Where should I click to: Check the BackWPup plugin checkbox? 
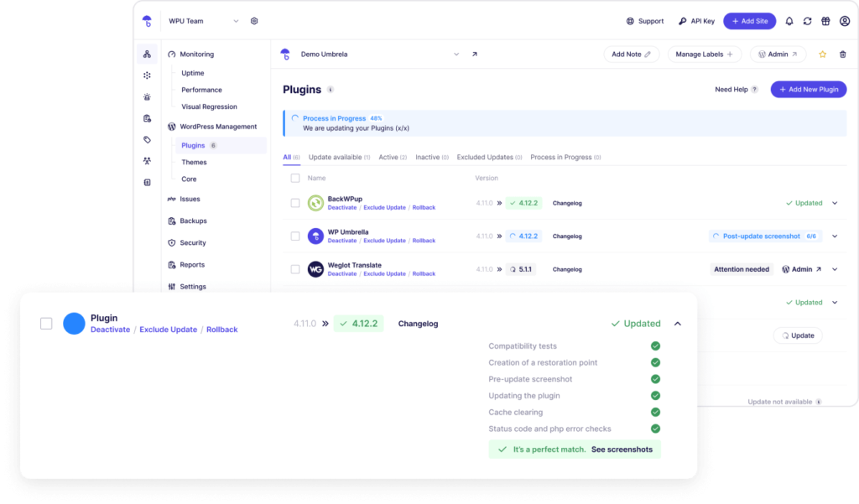coord(295,203)
